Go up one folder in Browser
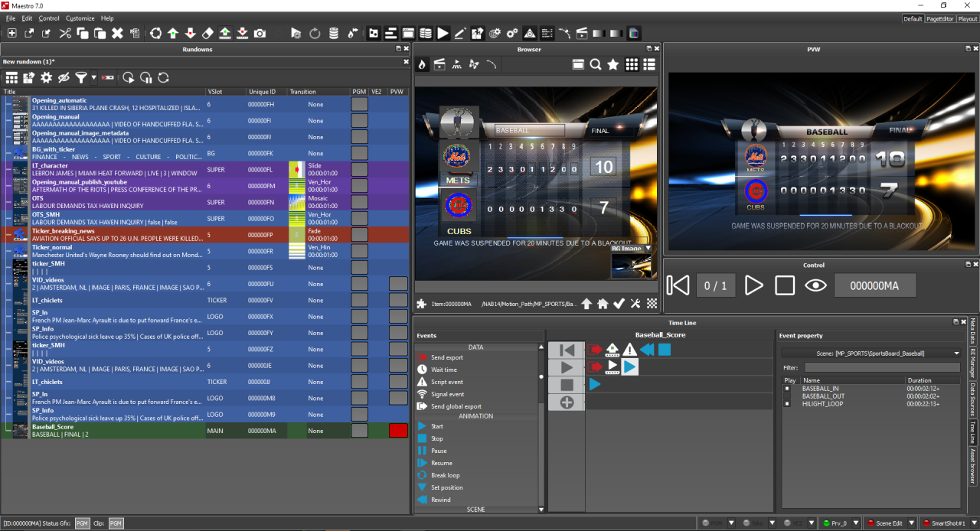Screen dimensions: 980x531 click(x=586, y=304)
